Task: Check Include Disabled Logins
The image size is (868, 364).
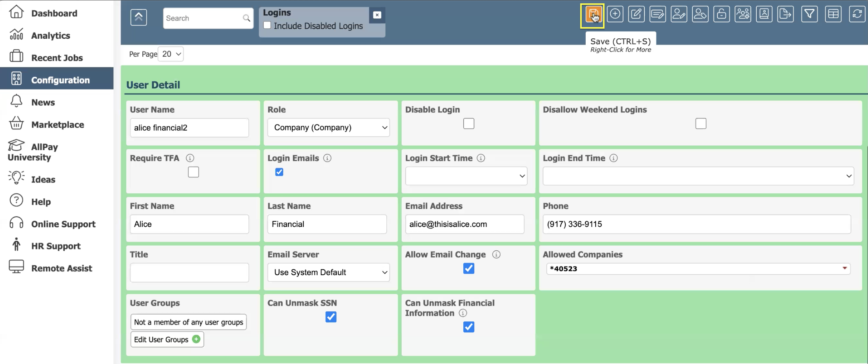Action: pyautogui.click(x=267, y=25)
